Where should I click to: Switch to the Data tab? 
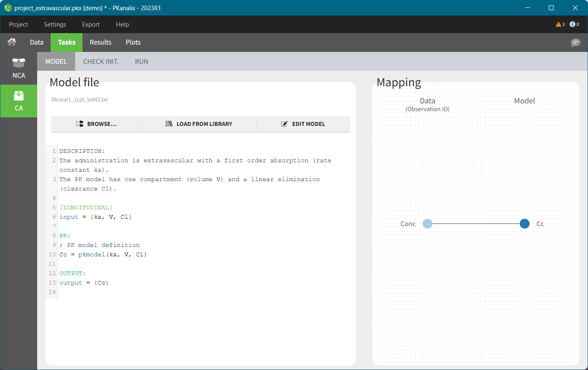(37, 43)
